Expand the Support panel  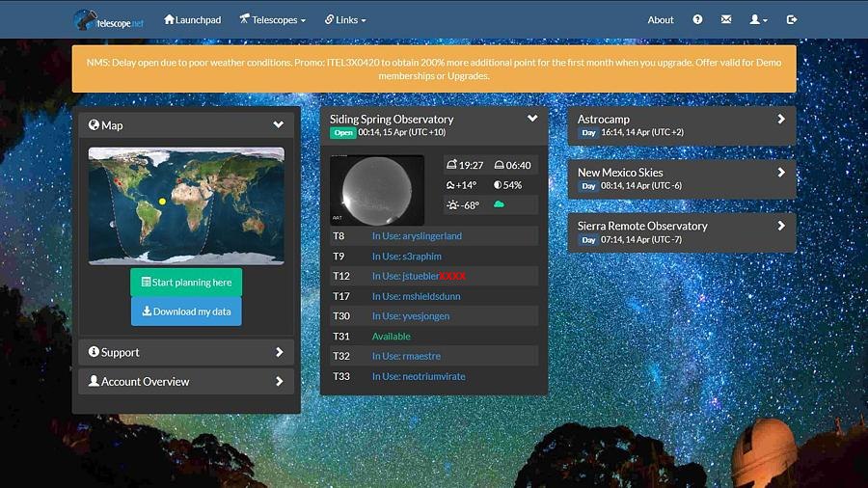(x=279, y=352)
